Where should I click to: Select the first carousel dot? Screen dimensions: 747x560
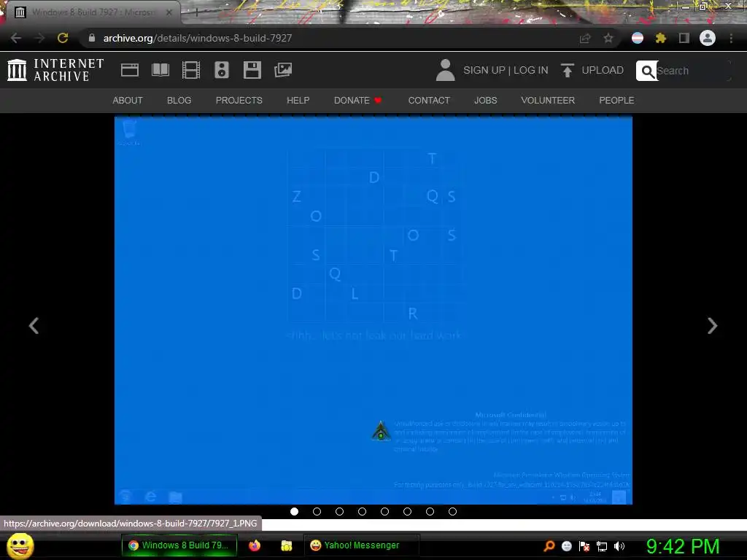[x=295, y=511]
